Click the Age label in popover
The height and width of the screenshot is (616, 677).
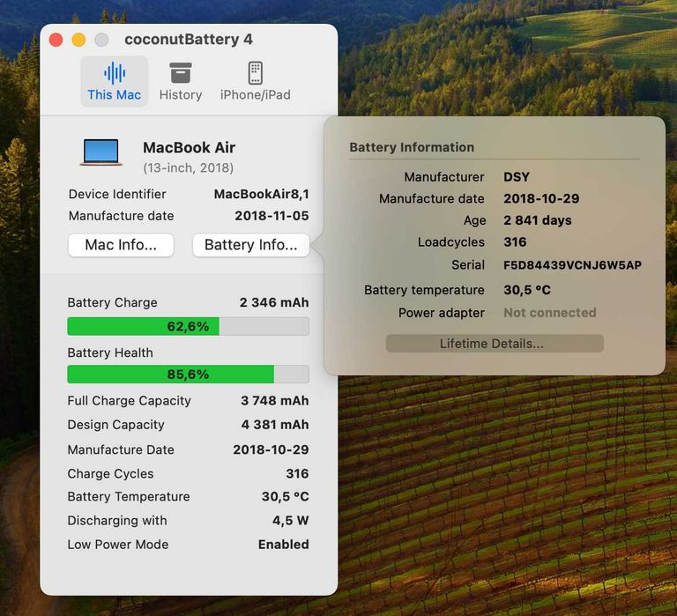(x=474, y=220)
